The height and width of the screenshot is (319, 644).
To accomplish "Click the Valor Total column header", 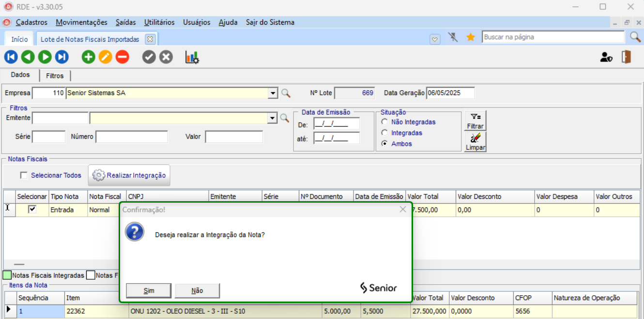I will tap(430, 196).
